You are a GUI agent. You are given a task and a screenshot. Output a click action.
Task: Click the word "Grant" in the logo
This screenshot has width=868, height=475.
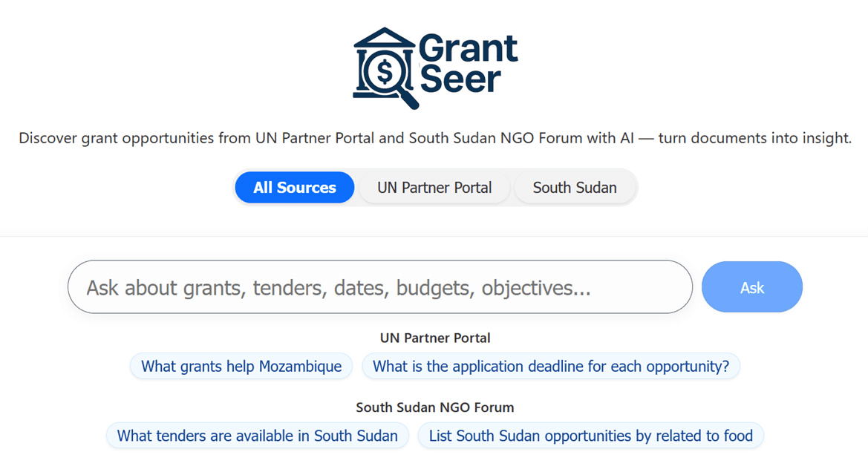(x=468, y=49)
